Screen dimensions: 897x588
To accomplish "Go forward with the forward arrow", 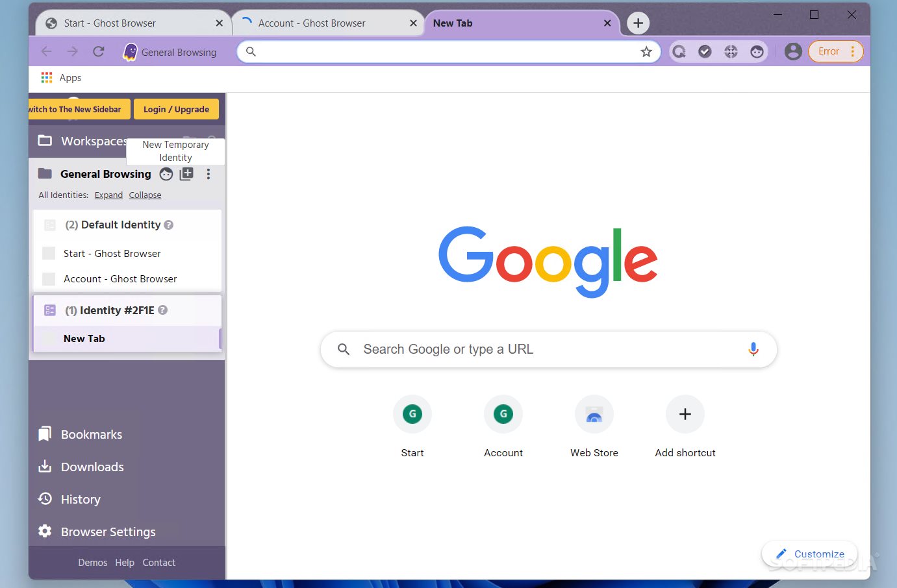I will 72,51.
